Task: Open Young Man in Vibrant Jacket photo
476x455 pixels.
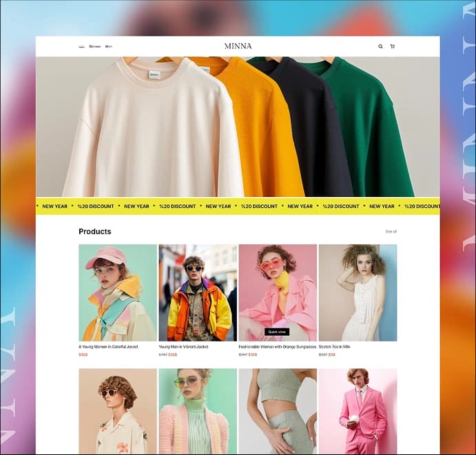Action: [198, 293]
